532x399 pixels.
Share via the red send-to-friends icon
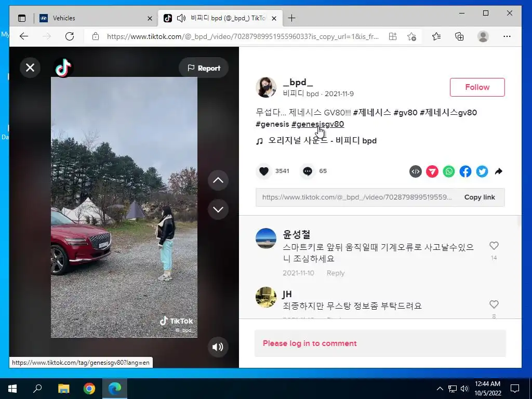click(432, 171)
